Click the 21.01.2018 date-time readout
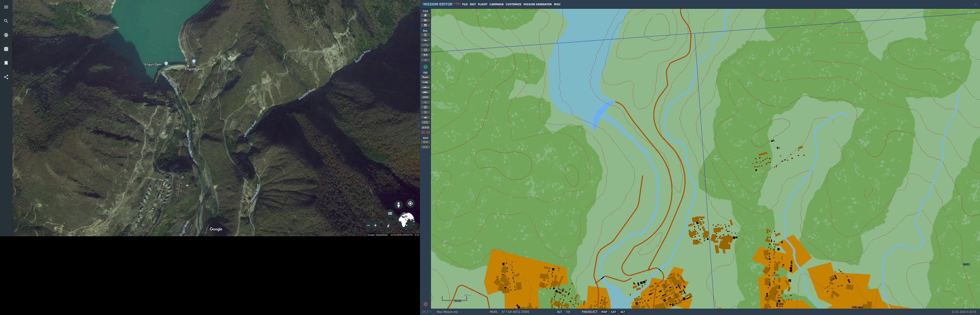The height and width of the screenshot is (315, 980). click(964, 312)
